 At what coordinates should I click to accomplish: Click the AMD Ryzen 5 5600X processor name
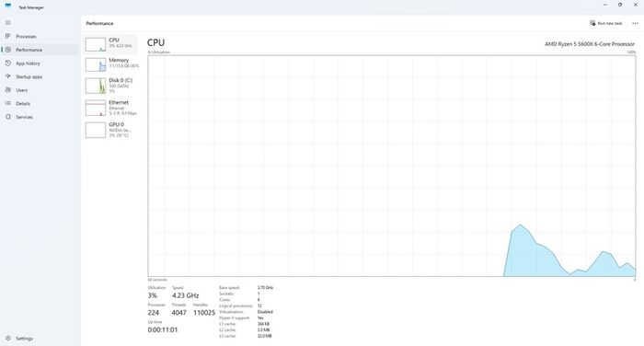point(590,44)
